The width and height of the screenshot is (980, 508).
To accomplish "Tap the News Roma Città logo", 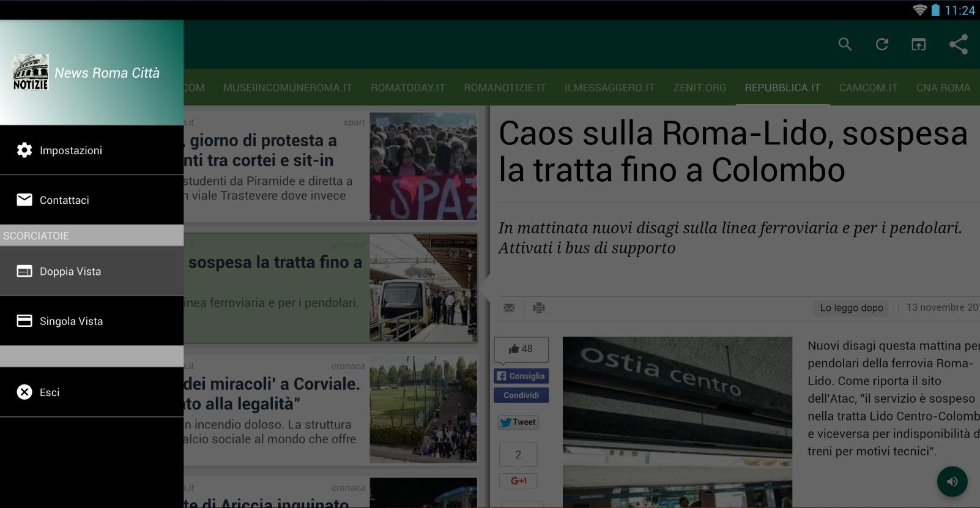I will (x=31, y=72).
